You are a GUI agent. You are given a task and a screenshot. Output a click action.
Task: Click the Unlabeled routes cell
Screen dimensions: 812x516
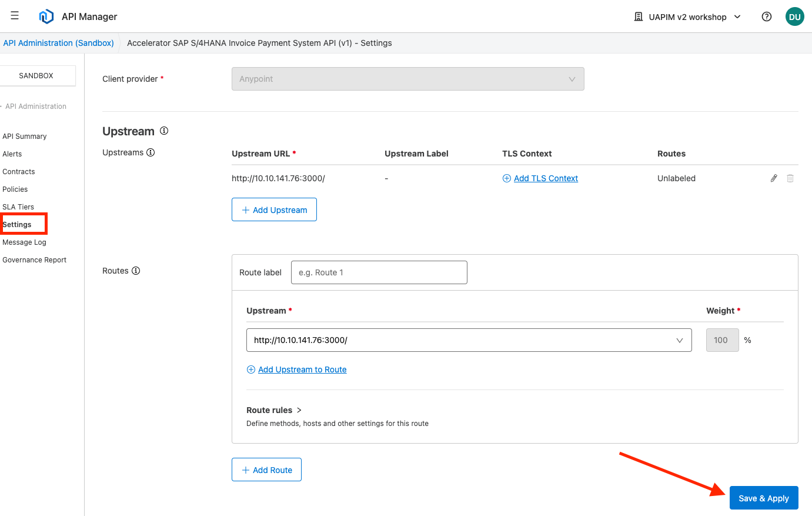(677, 178)
